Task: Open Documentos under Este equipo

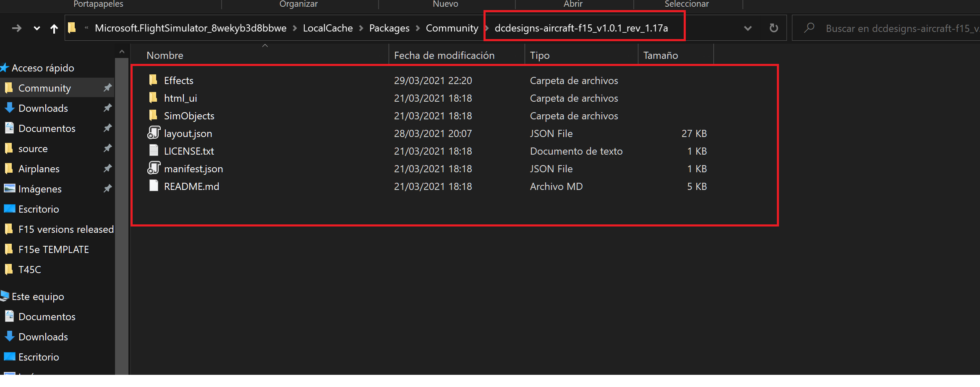Action: [x=47, y=316]
